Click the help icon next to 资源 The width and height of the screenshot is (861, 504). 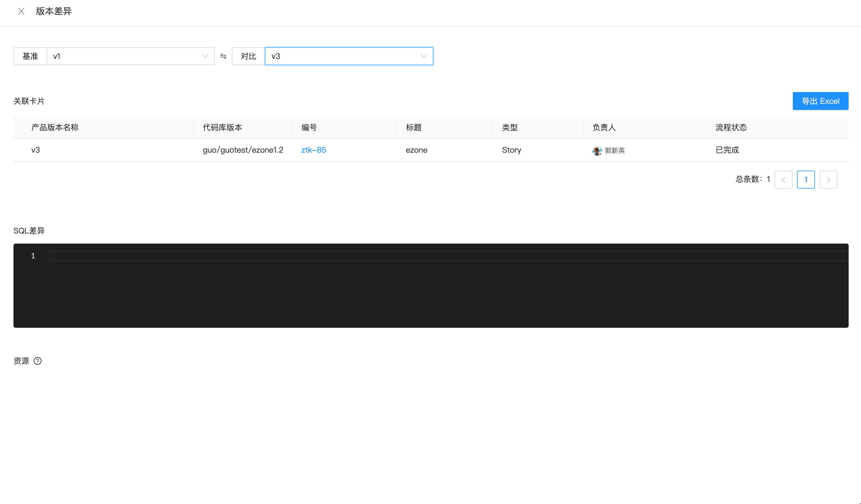[38, 361]
